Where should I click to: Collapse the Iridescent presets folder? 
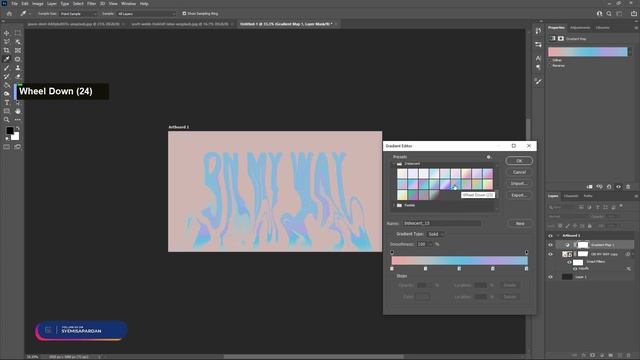(x=394, y=164)
